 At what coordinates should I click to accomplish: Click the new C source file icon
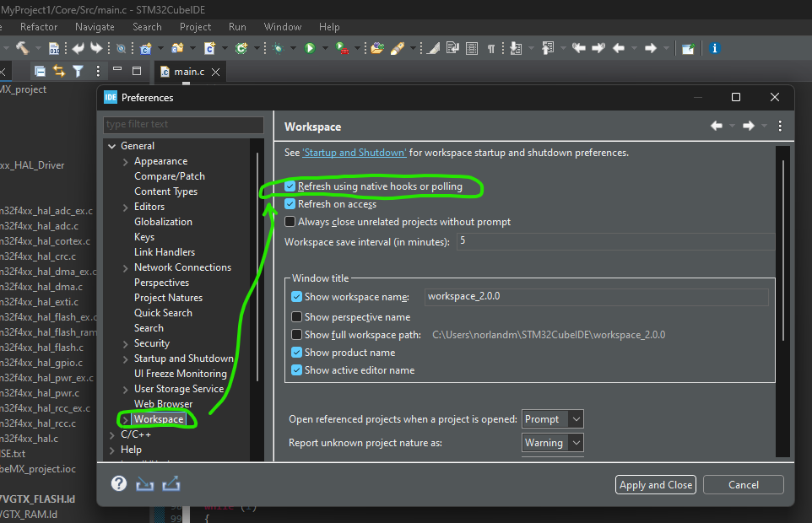(209, 49)
